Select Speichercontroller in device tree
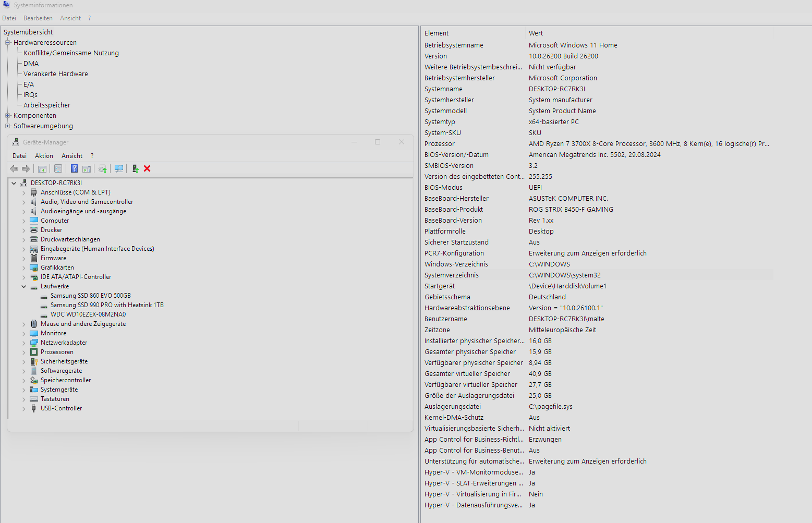 pos(66,380)
